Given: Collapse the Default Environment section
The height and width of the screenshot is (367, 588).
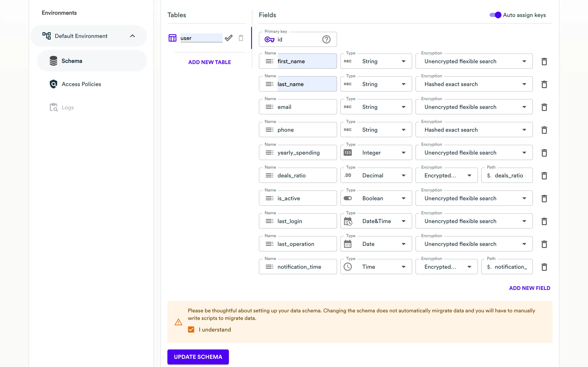Looking at the screenshot, I should [133, 36].
